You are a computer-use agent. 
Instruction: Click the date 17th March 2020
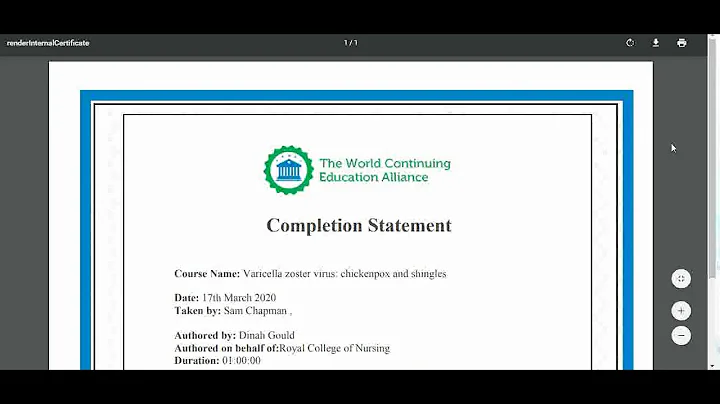point(239,297)
